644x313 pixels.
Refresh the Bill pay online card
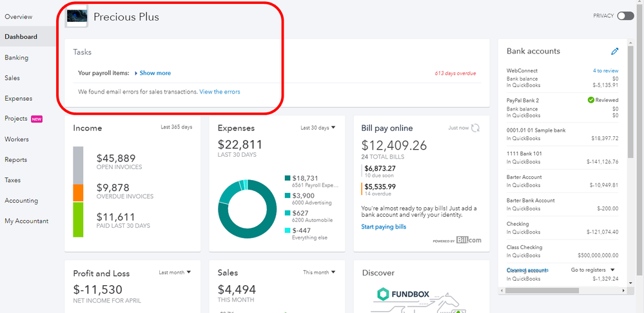coord(475,128)
